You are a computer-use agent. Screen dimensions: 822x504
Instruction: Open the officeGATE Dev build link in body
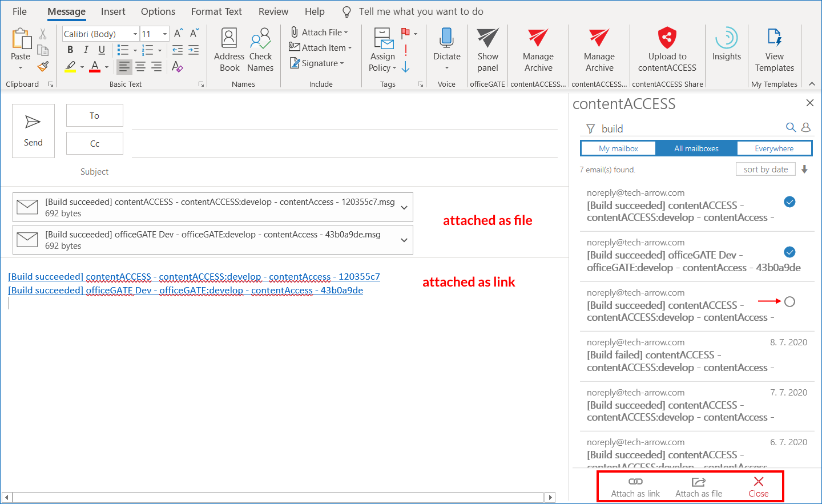186,291
